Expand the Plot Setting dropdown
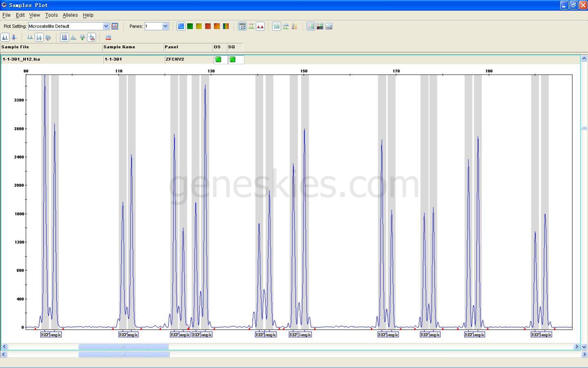Viewport: 588px width, 368px height. (x=106, y=26)
